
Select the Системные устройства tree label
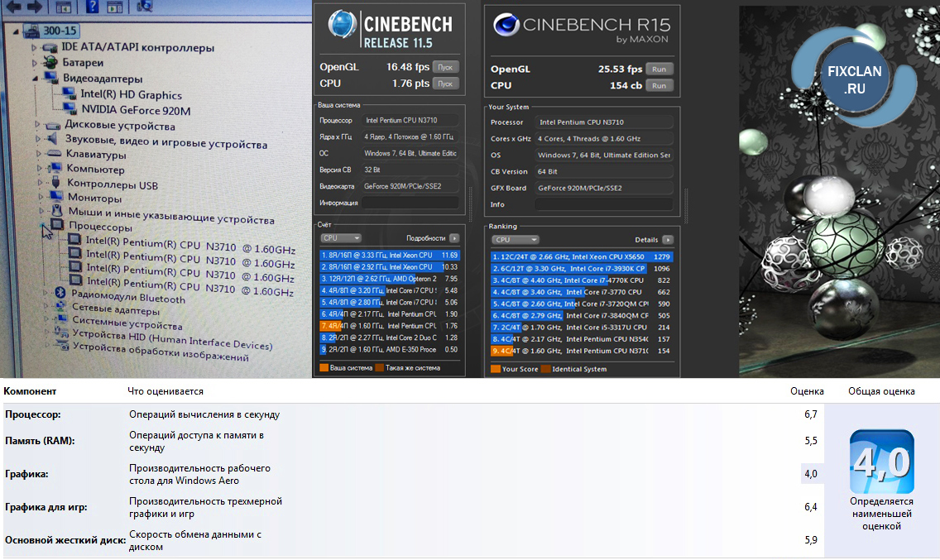pos(127,323)
